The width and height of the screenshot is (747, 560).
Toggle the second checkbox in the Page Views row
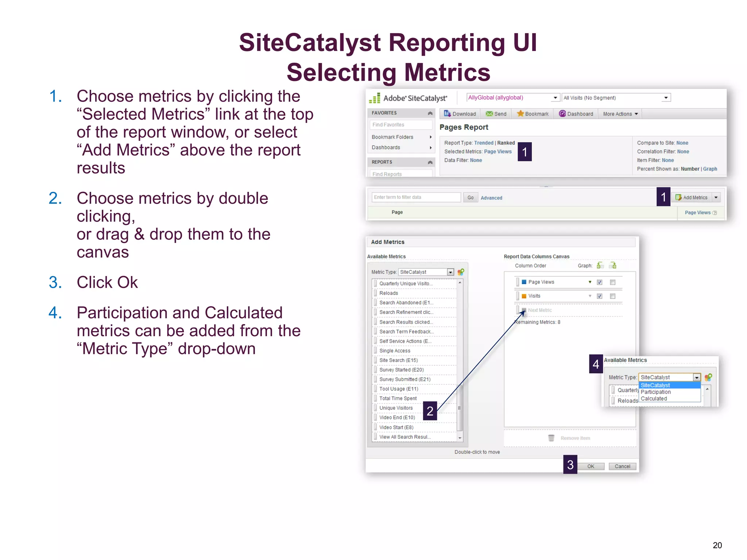[613, 282]
